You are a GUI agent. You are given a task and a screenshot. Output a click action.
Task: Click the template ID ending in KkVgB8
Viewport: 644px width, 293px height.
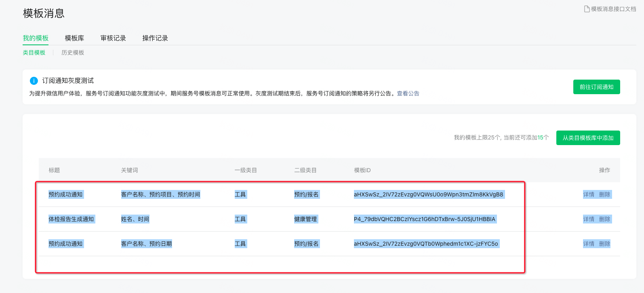pos(428,194)
